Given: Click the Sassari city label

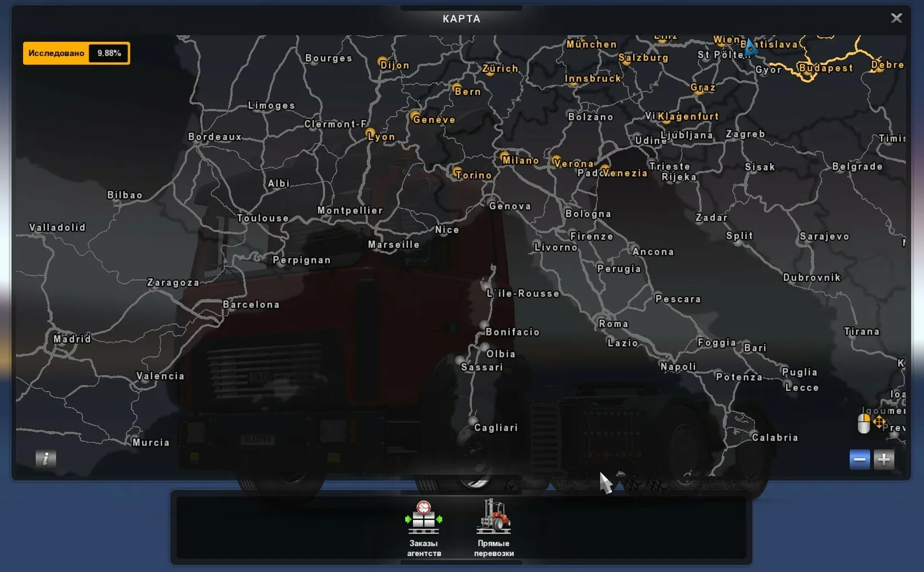Looking at the screenshot, I should [x=482, y=367].
